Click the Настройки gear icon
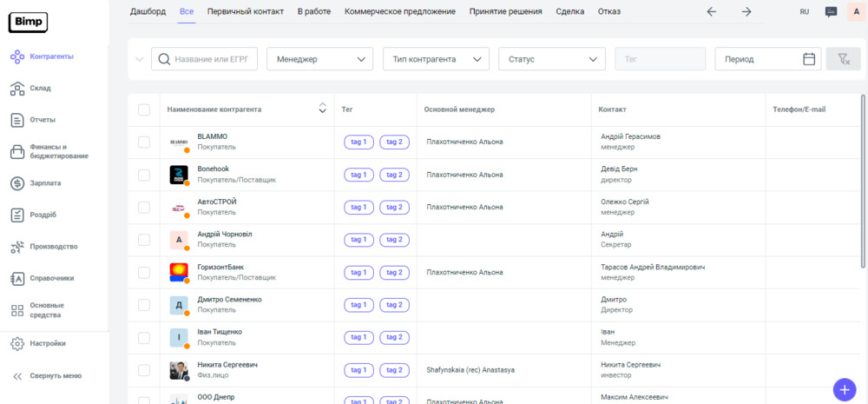Screen dimensions: 868x404 coord(16,343)
